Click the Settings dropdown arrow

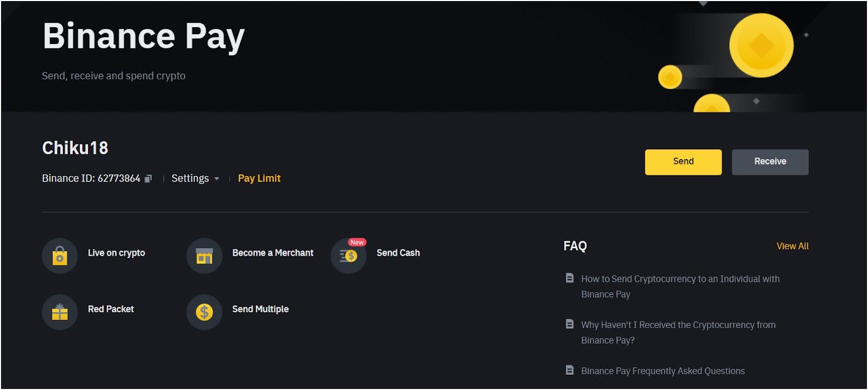216,179
